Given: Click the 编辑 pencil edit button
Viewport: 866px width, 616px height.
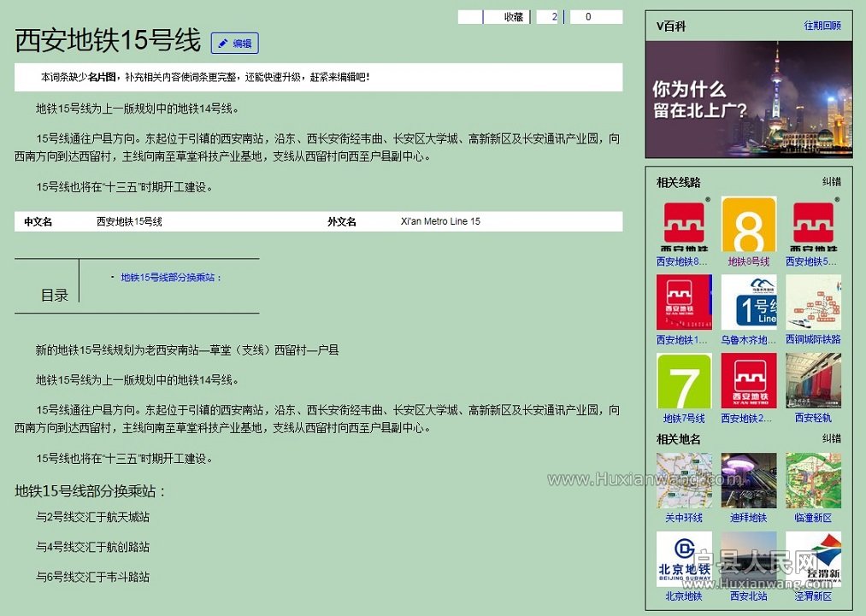Looking at the screenshot, I should pos(235,43).
